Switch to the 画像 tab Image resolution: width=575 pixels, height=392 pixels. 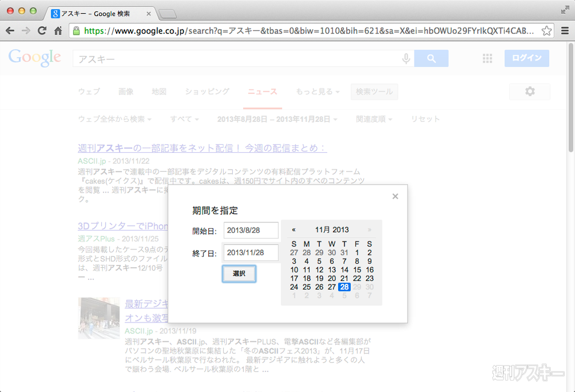tap(126, 91)
